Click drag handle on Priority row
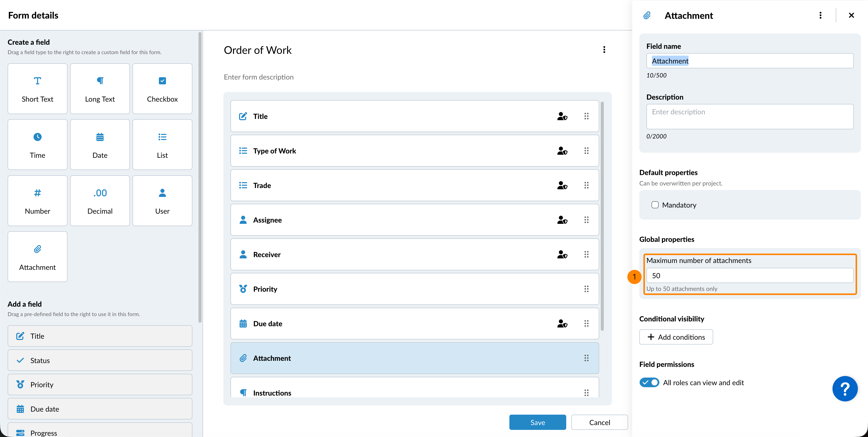This screenshot has height=437, width=868. [x=586, y=289]
